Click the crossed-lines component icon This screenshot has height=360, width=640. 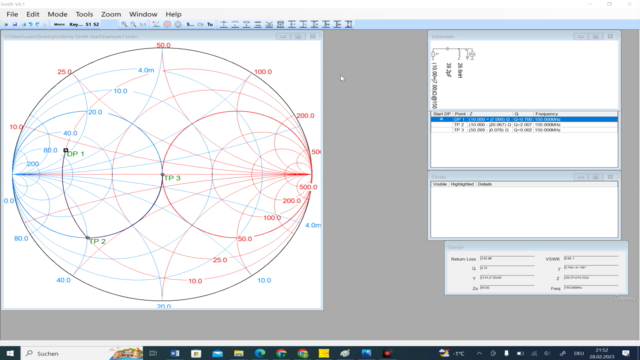click(269, 24)
